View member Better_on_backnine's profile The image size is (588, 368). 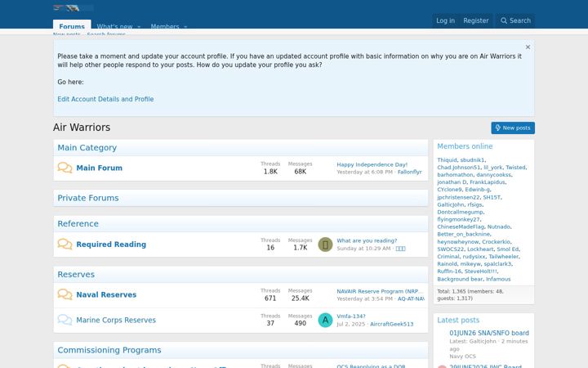coord(464,234)
